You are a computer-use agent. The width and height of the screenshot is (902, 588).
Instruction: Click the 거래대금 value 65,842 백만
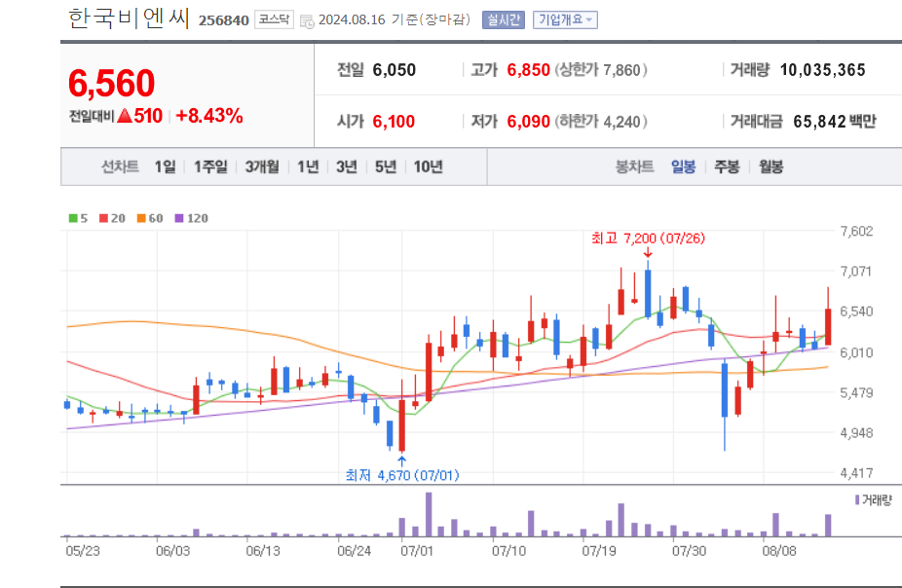pos(834,122)
